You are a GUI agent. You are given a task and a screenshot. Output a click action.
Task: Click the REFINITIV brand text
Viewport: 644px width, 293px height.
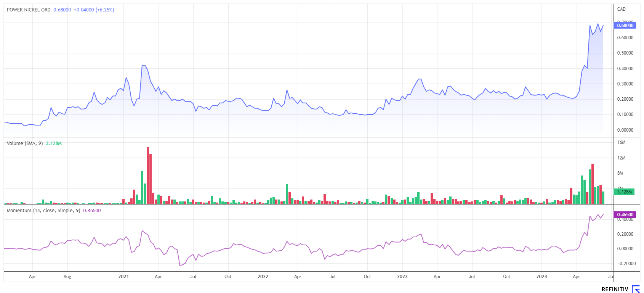(615, 290)
